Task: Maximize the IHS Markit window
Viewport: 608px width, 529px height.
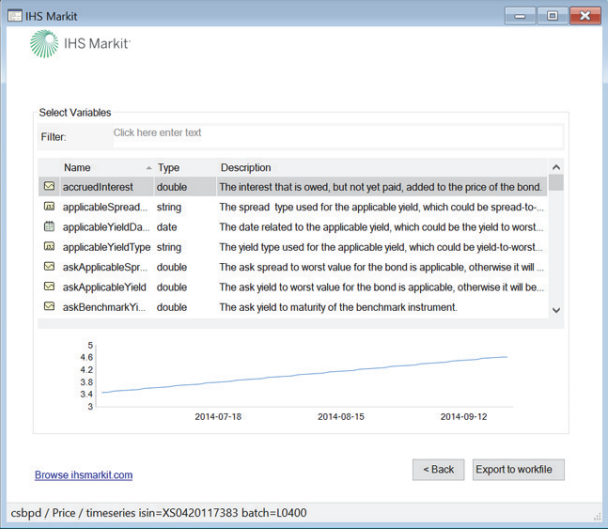Action: (552, 16)
